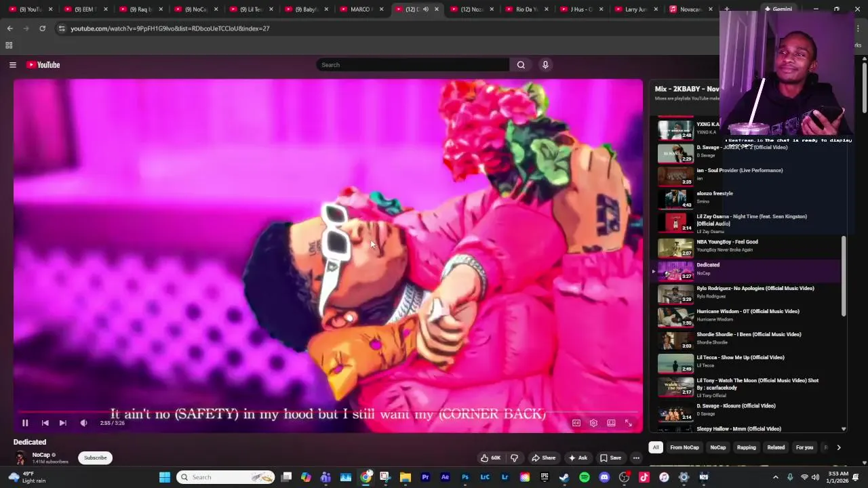Open Lil Tony - Watch The Moon thumbnail
868x488 pixels.
675,387
